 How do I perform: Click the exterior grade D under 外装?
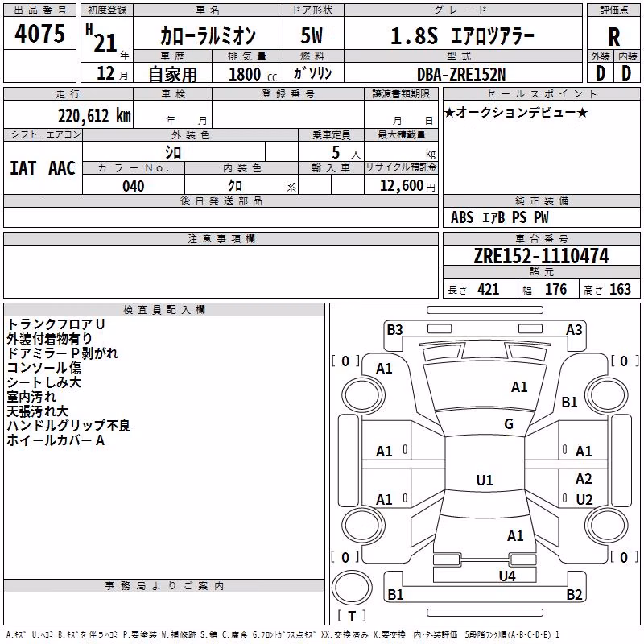pyautogui.click(x=601, y=73)
